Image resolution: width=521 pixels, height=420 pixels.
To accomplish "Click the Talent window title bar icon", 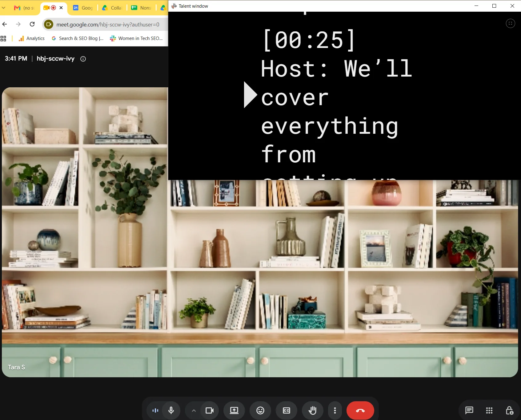I will tap(174, 6).
